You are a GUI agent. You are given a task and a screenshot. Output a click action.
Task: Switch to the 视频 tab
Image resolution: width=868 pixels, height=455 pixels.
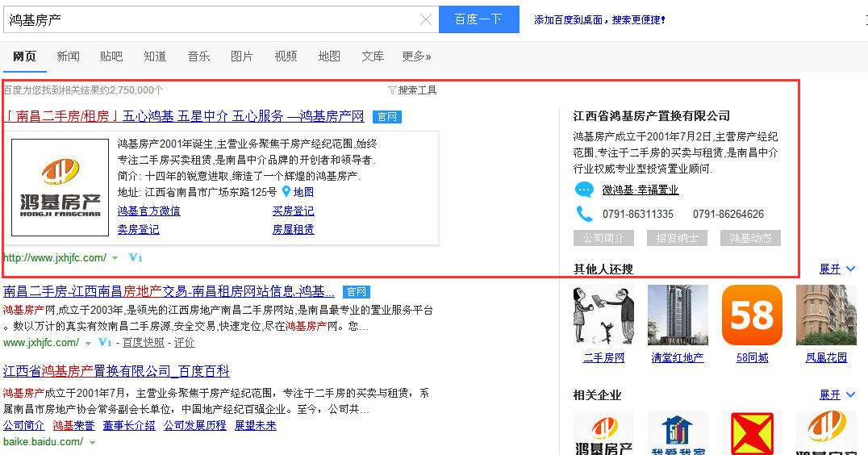(x=286, y=56)
